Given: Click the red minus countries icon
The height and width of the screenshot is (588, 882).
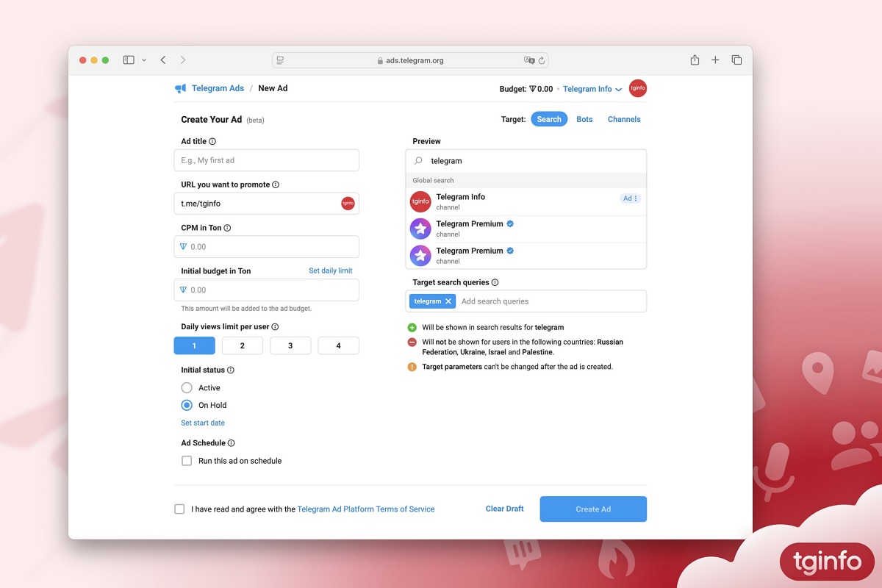Looking at the screenshot, I should tap(412, 342).
